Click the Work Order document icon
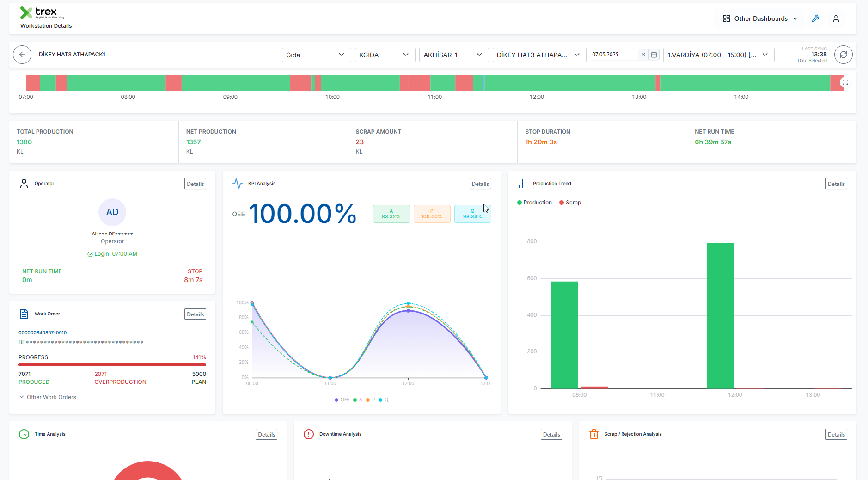 [x=24, y=314]
